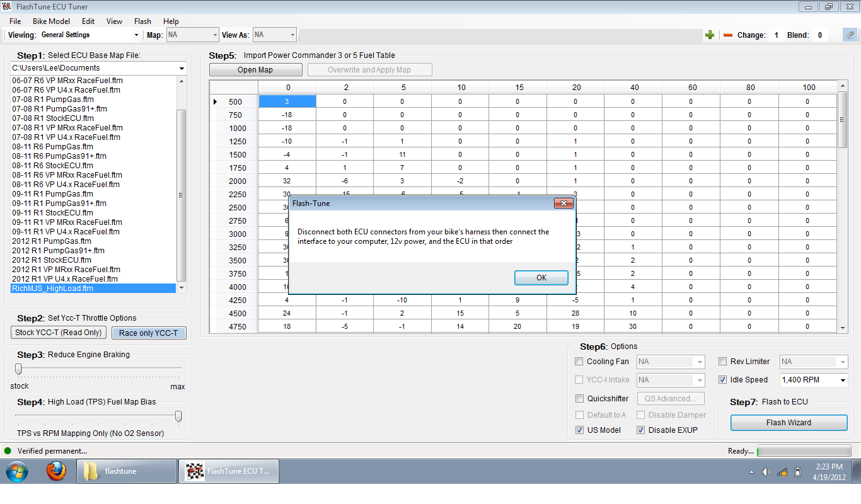Open the Help menu

click(171, 21)
